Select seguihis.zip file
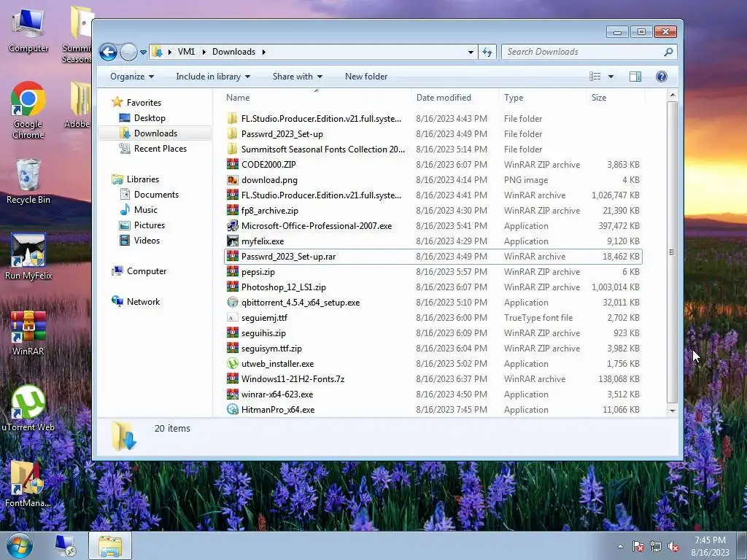 click(263, 333)
